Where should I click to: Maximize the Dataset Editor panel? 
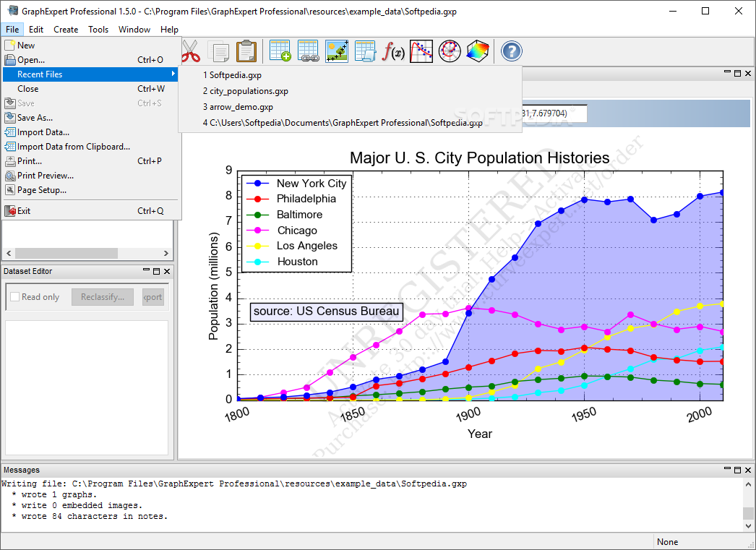pyautogui.click(x=156, y=271)
